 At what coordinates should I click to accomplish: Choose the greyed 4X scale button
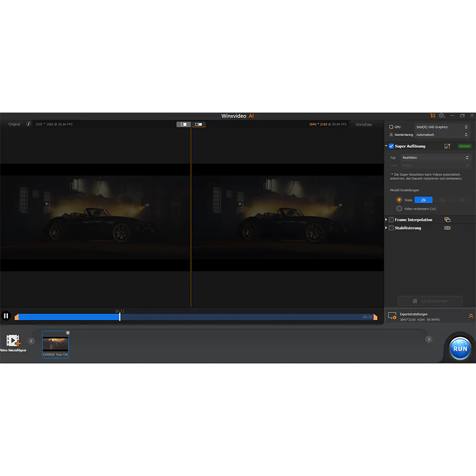(x=462, y=200)
